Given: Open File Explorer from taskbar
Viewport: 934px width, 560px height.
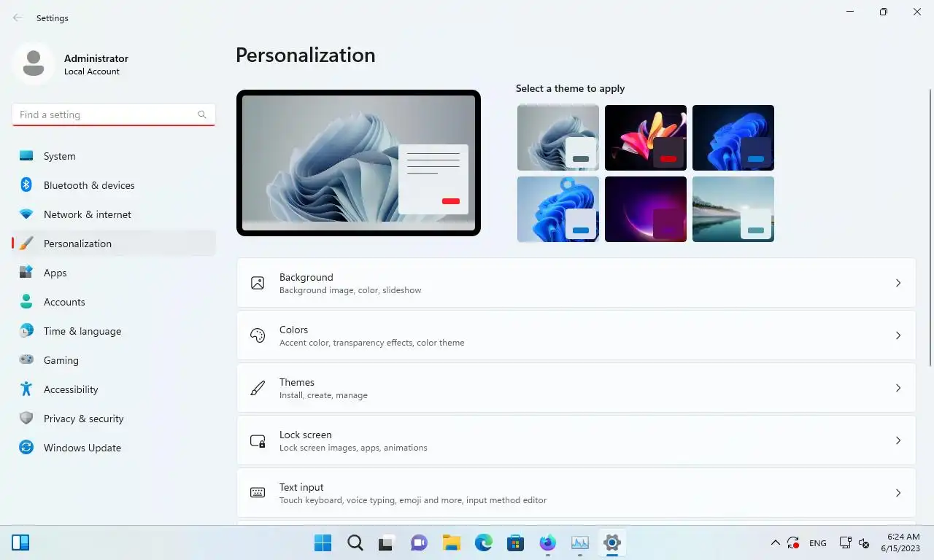Looking at the screenshot, I should coord(451,542).
